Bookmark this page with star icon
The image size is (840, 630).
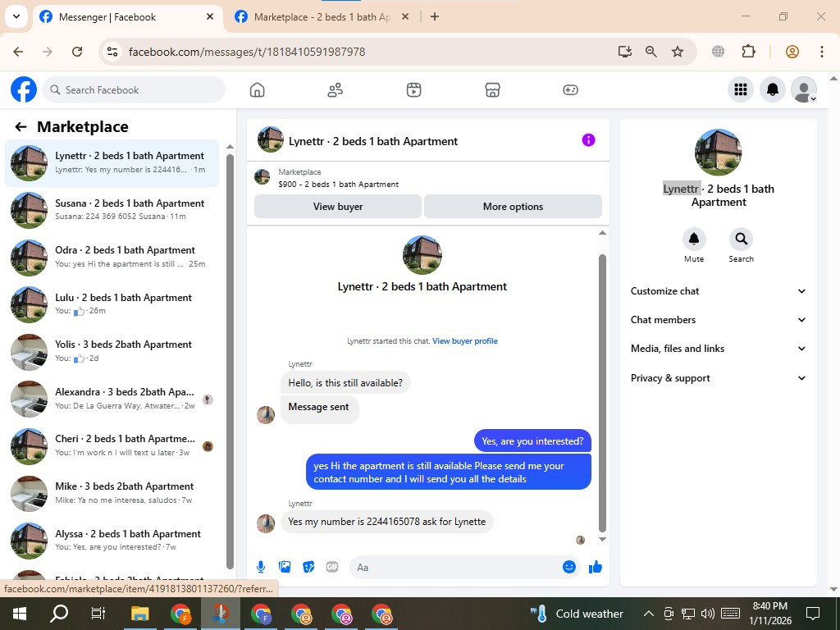tap(678, 52)
